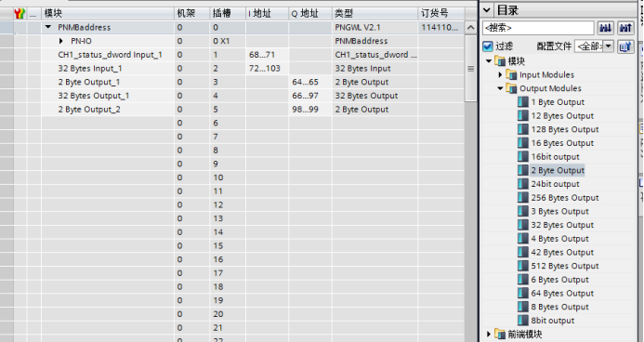Click the 8 Bytes Output module icon
Screen dimensions: 644x342
click(x=523, y=307)
